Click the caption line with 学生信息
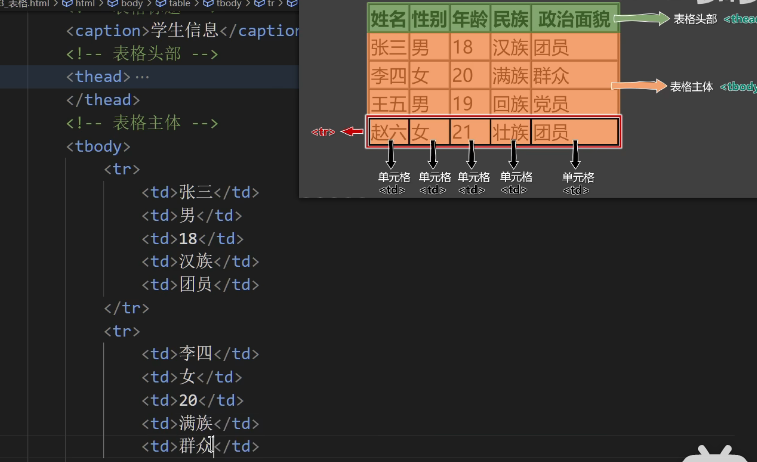757x462 pixels. (x=182, y=31)
